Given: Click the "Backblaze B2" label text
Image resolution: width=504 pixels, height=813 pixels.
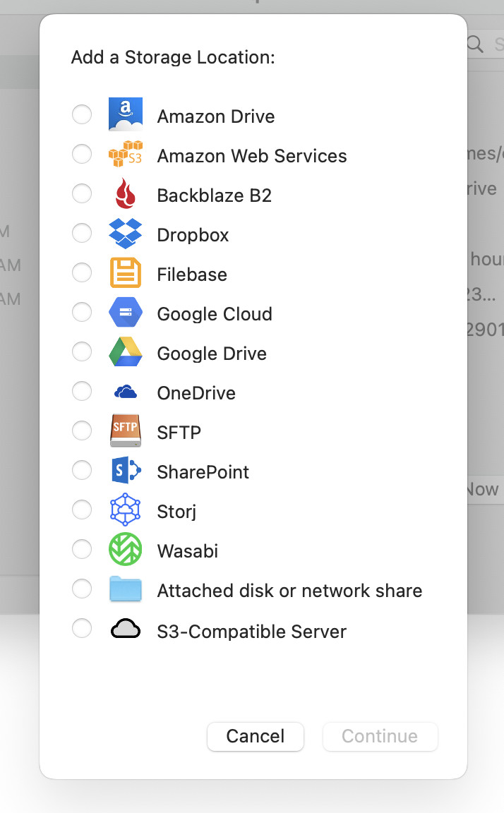Looking at the screenshot, I should click(x=214, y=195).
